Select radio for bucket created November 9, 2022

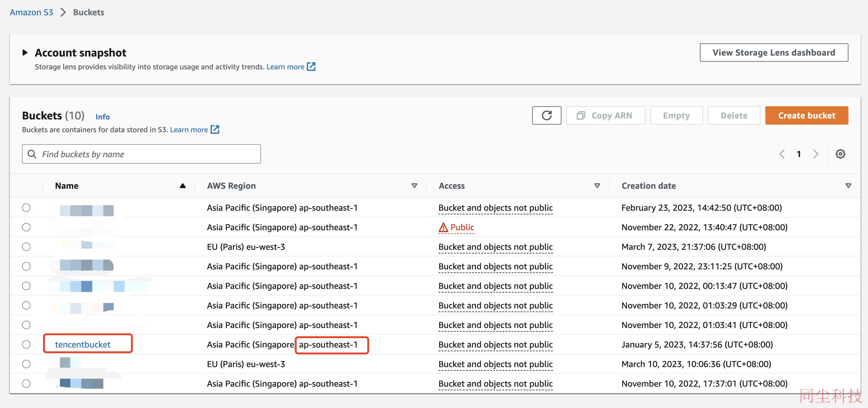(26, 266)
